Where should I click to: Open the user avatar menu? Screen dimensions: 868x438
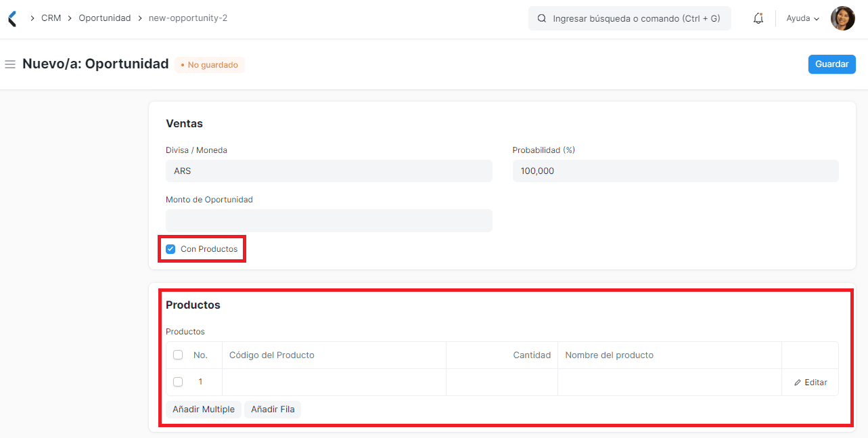pos(843,18)
